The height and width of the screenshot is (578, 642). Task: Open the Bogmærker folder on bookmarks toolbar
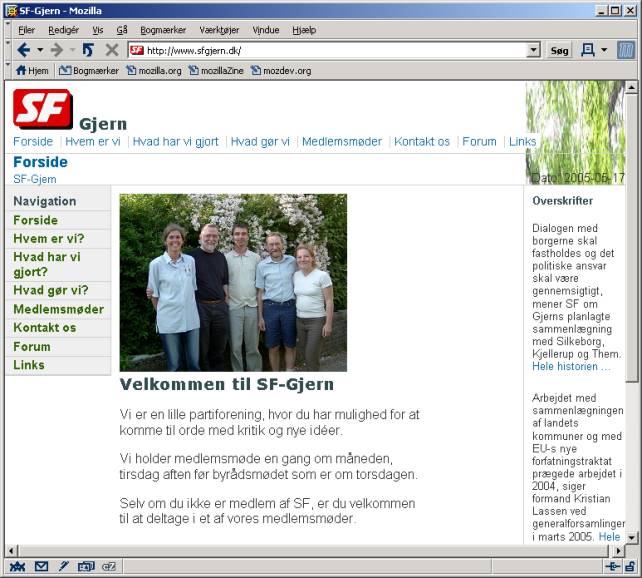[x=88, y=71]
